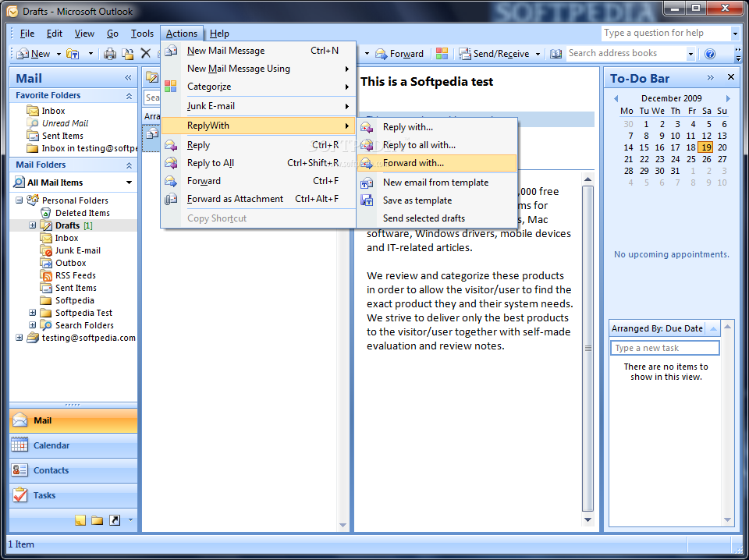Click the Move to Folder toolbar icon
Screen dimensions: 749x560
click(x=127, y=54)
